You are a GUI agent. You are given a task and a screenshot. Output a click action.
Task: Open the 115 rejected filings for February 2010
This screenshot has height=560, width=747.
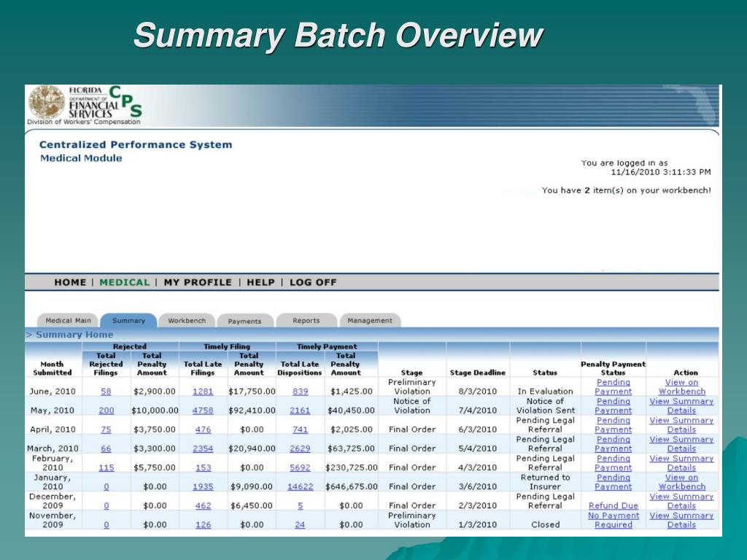pos(107,467)
